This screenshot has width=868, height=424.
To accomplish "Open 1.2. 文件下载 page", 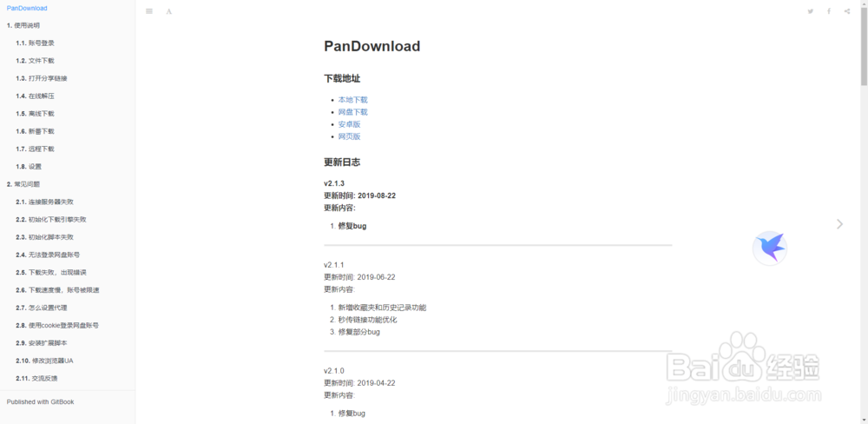I will (x=35, y=61).
